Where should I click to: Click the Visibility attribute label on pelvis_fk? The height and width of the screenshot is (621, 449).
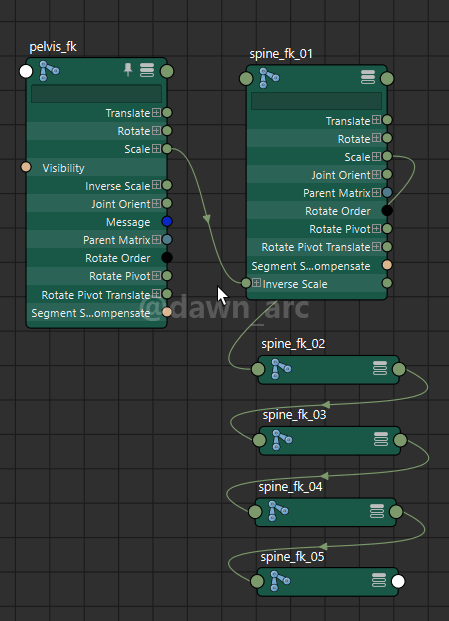63,168
